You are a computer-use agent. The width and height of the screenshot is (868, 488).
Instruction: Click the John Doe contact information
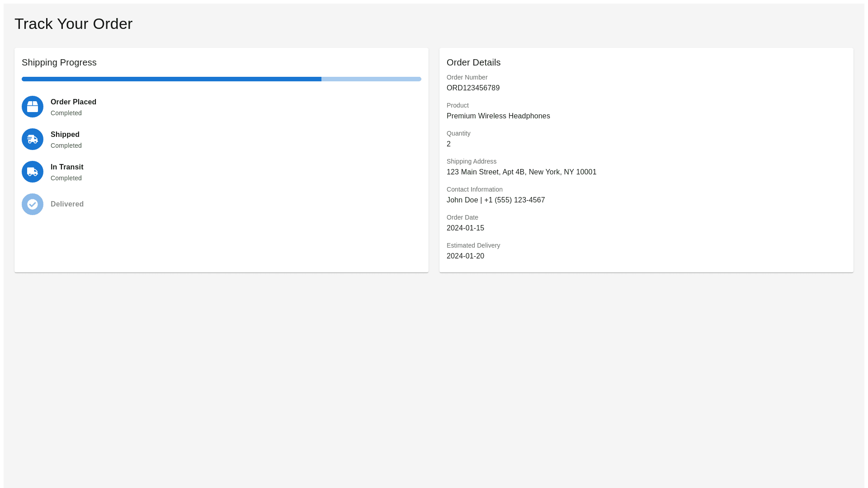click(x=495, y=200)
